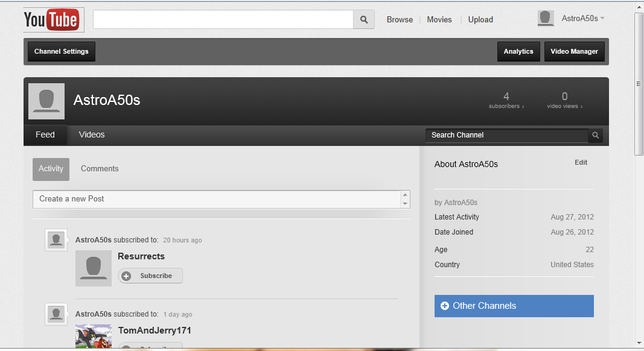This screenshot has width=644, height=351.
Task: Click the Latest Activity date Aug 27, 2012
Action: point(572,217)
